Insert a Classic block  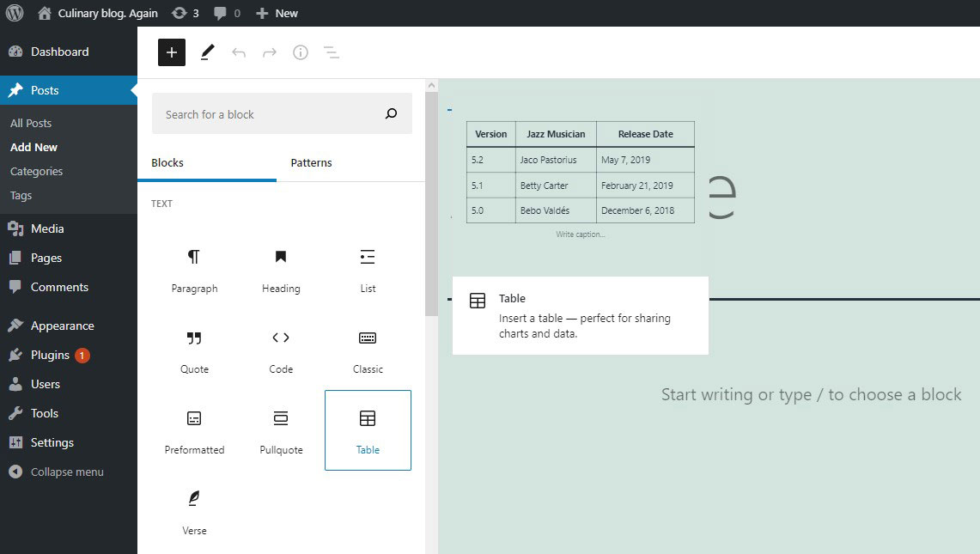click(x=368, y=350)
